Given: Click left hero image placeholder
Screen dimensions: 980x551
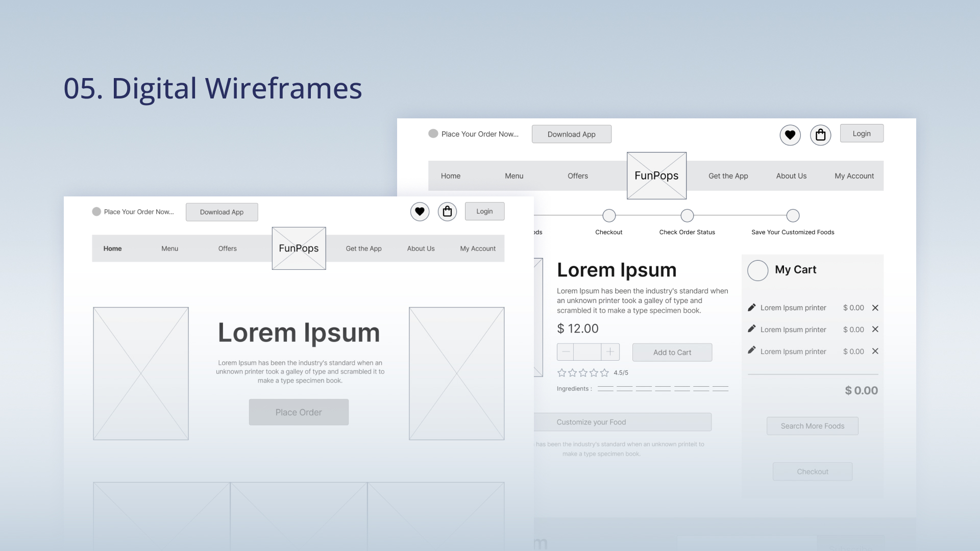Looking at the screenshot, I should point(141,373).
